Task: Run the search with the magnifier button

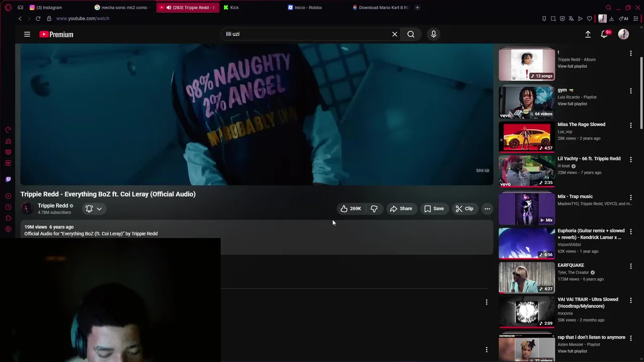Action: pyautogui.click(x=411, y=34)
